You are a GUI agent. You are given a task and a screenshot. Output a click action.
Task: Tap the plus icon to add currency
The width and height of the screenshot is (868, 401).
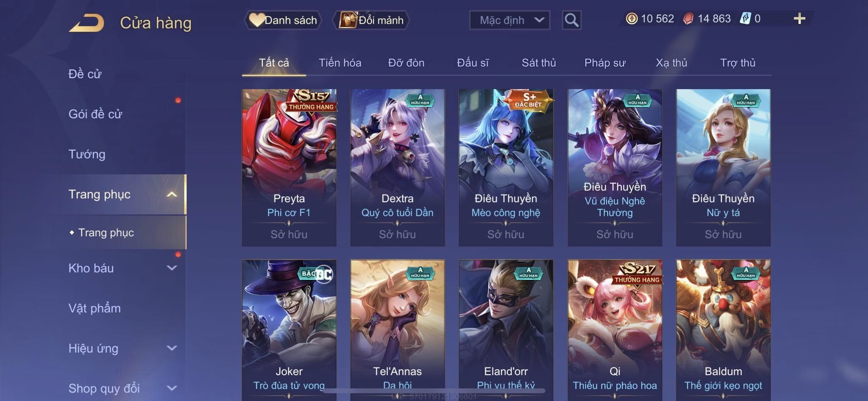(x=799, y=19)
